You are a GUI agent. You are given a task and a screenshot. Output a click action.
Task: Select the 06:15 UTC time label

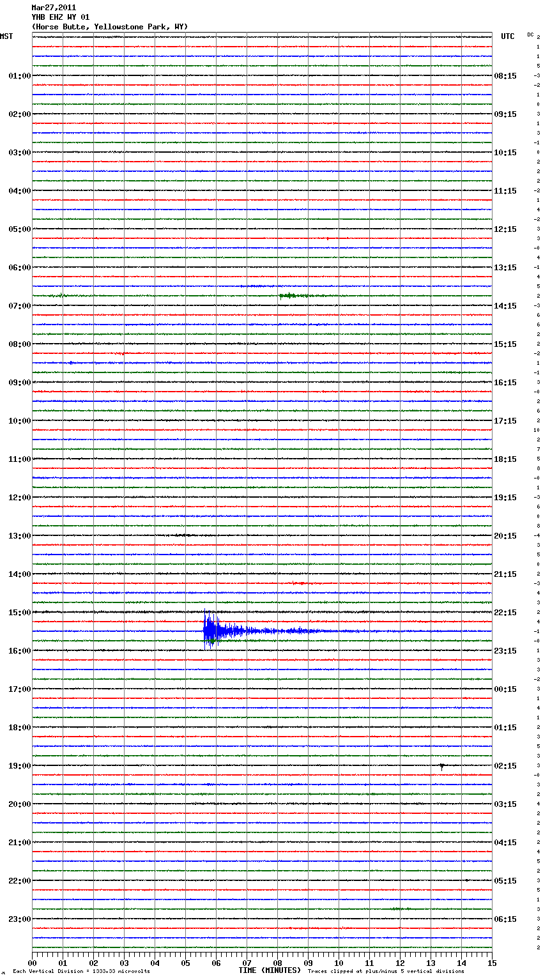click(x=505, y=919)
